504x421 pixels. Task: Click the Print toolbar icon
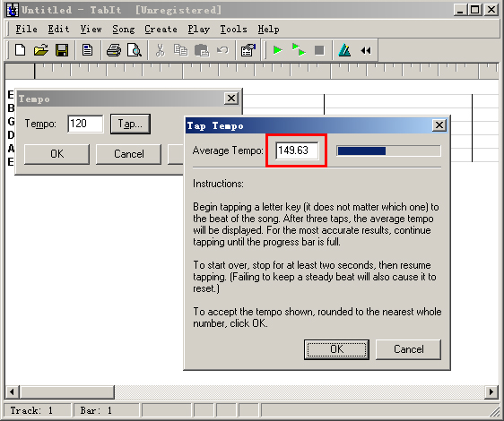(x=114, y=50)
